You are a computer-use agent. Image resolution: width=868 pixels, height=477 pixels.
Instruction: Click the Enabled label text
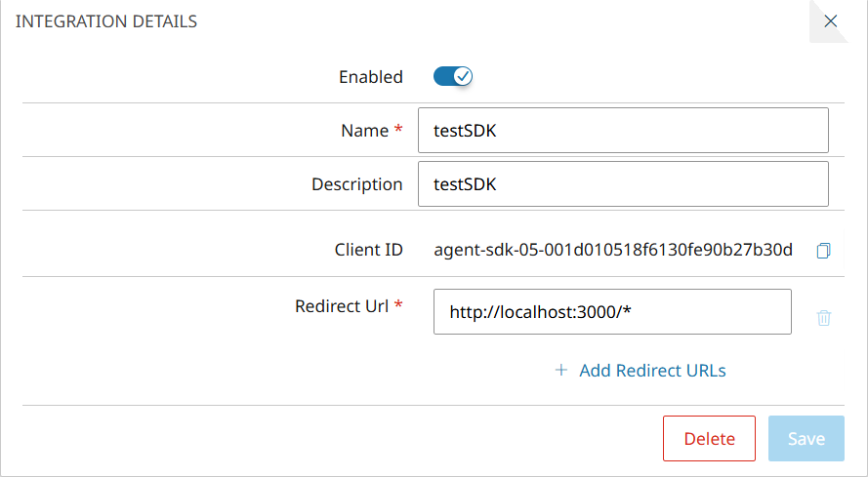click(370, 76)
